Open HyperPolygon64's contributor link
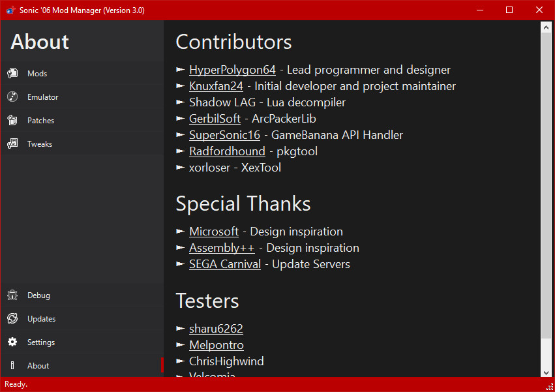Viewport: 555px width, 392px height. click(232, 70)
